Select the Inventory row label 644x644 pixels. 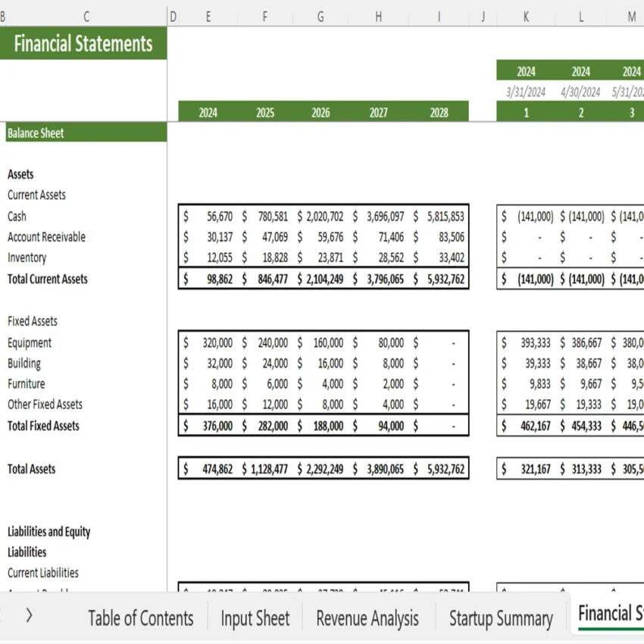pos(27,258)
